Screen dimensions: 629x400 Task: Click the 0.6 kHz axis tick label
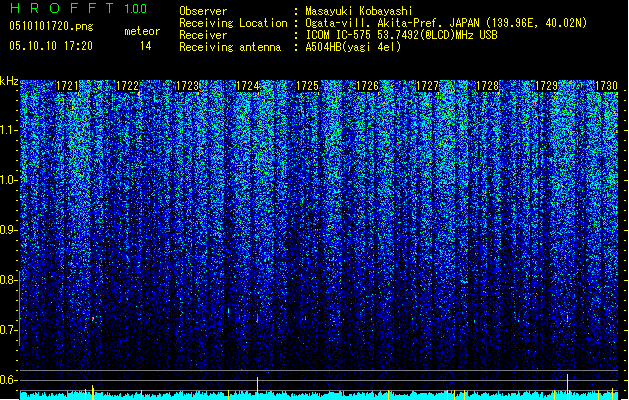[x=8, y=380]
